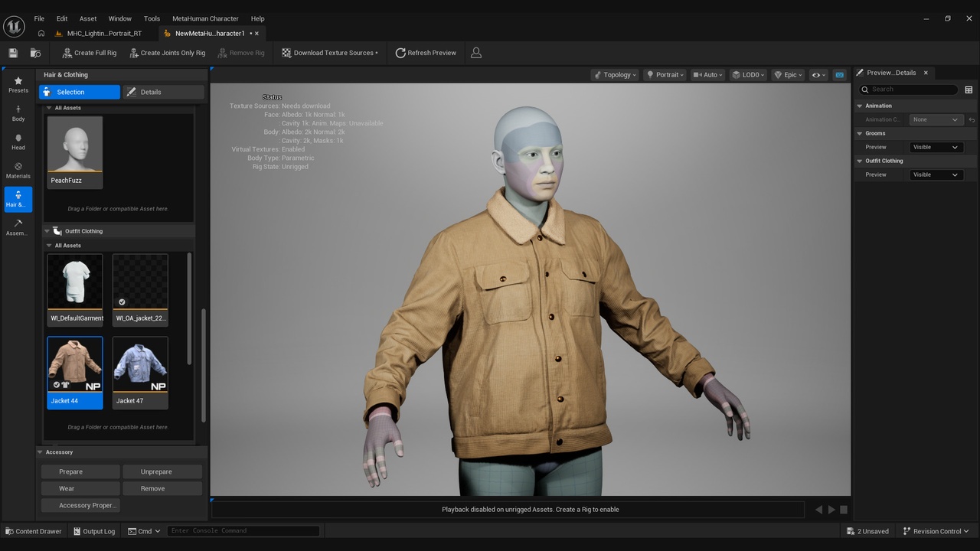This screenshot has height=551, width=980.
Task: Click the home icon beside the tabs
Action: point(41,34)
